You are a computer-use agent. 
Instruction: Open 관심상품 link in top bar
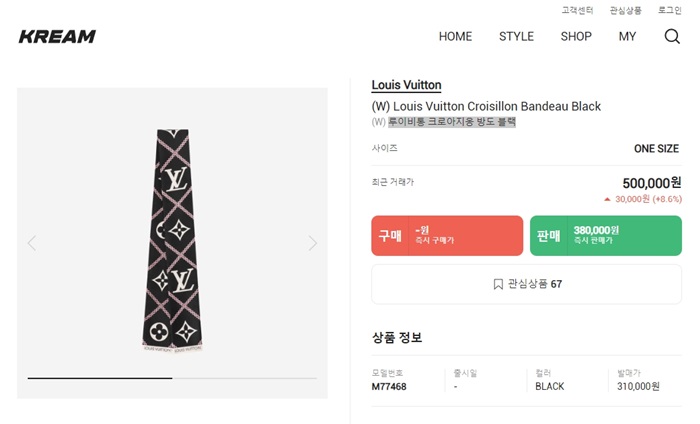point(625,10)
